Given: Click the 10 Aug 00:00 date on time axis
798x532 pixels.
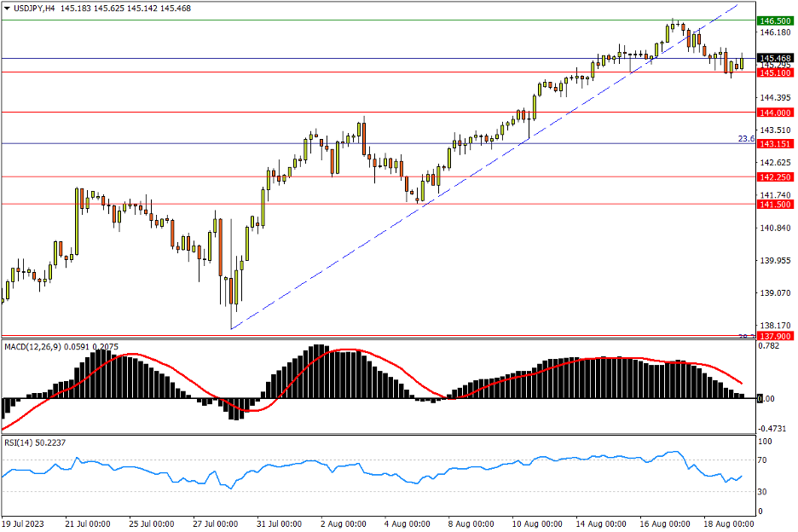Looking at the screenshot, I should tap(536, 523).
